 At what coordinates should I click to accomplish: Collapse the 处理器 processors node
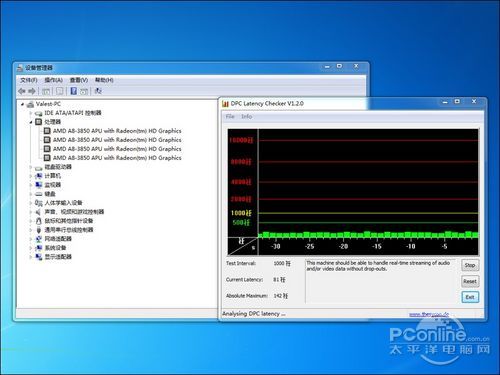point(31,122)
